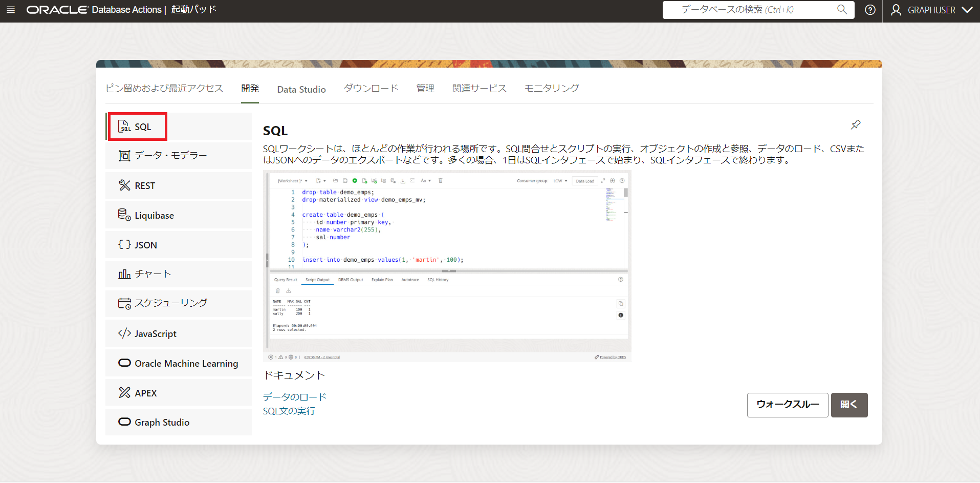Viewport: 980px width, 483px height.
Task: Open the データのロード documentation link
Action: [294, 396]
